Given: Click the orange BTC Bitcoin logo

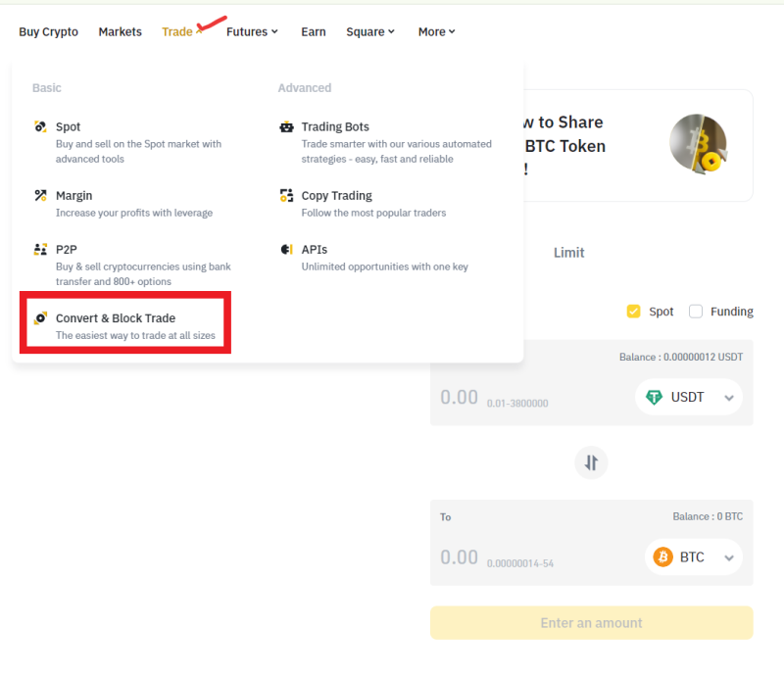Looking at the screenshot, I should pos(663,556).
